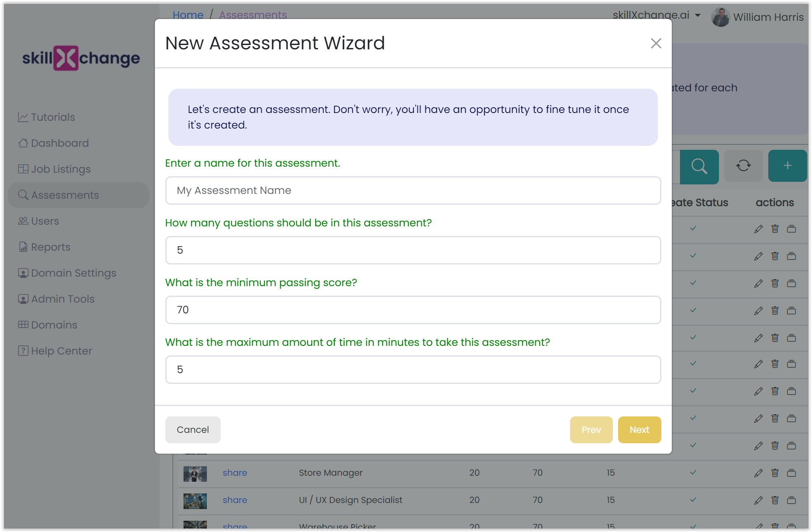812x532 pixels.
Task: Click the plus icon to add an assessment
Action: [787, 165]
